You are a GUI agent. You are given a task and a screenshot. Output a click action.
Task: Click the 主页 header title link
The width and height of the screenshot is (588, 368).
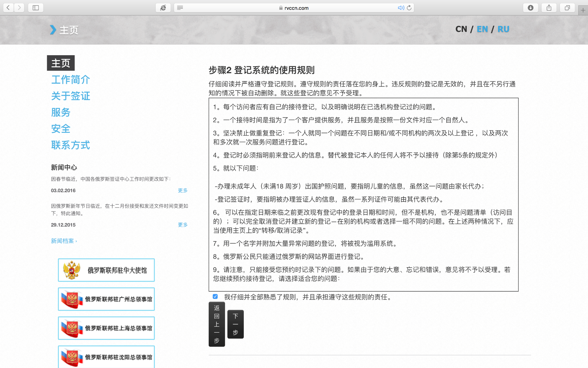69,30
